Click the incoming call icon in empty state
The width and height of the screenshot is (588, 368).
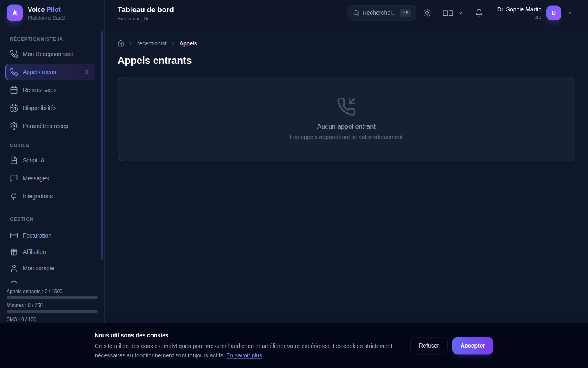tap(346, 106)
